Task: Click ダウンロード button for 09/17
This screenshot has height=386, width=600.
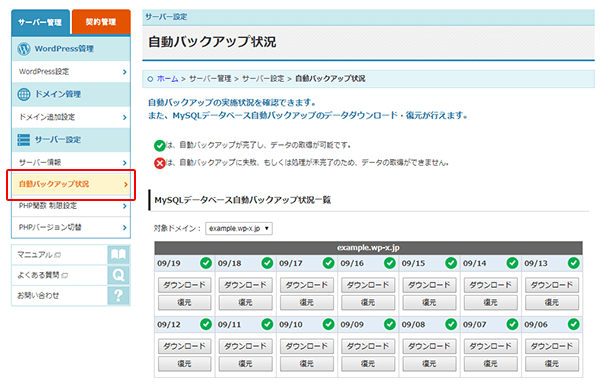Action: (x=307, y=285)
